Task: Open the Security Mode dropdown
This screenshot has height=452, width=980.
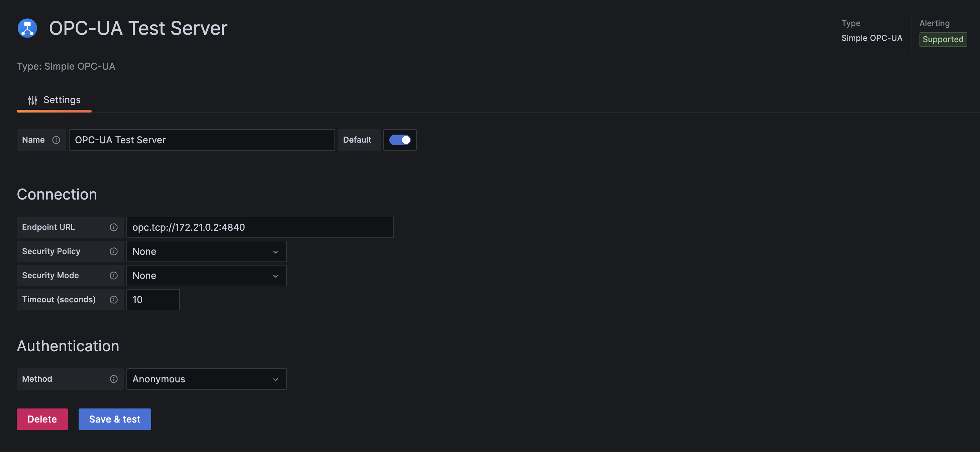Action: [x=206, y=276]
